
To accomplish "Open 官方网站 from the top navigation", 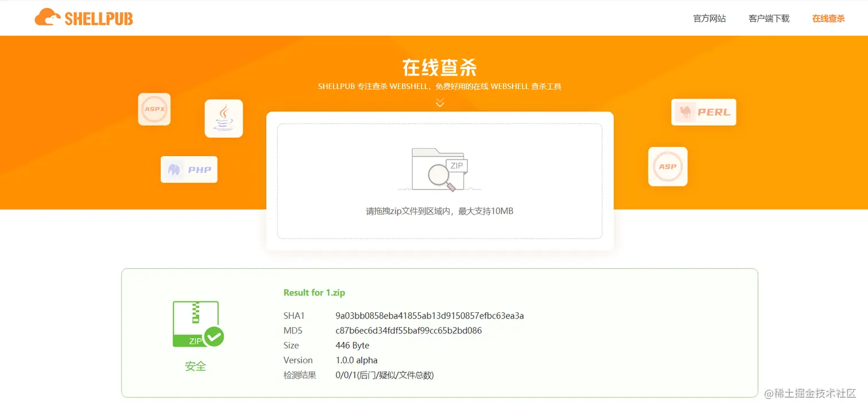I will click(x=709, y=18).
